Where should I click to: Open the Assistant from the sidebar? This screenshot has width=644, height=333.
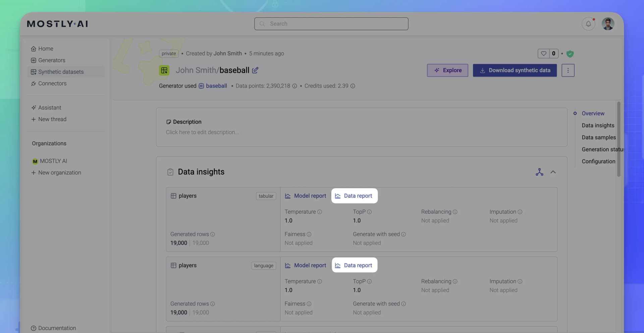[x=50, y=107]
